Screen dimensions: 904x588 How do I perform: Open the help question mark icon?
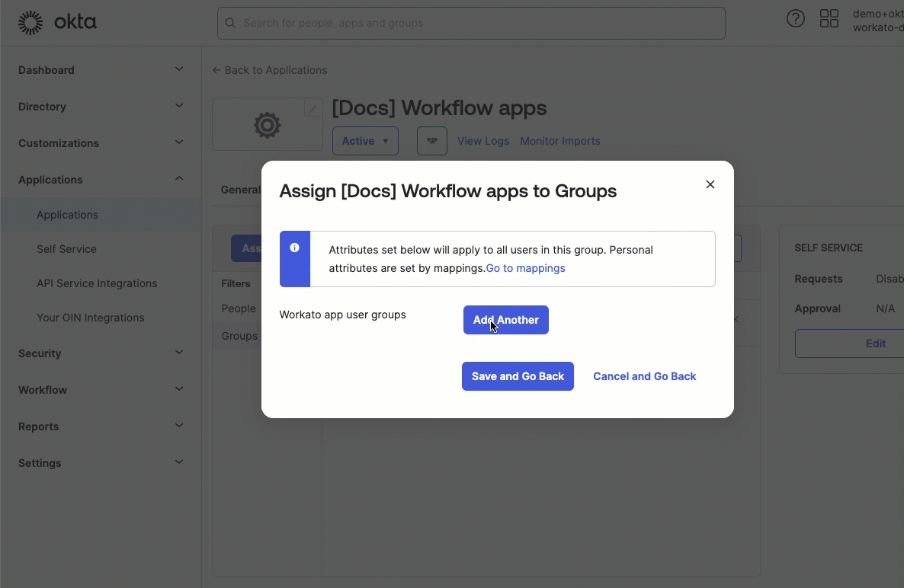point(796,18)
